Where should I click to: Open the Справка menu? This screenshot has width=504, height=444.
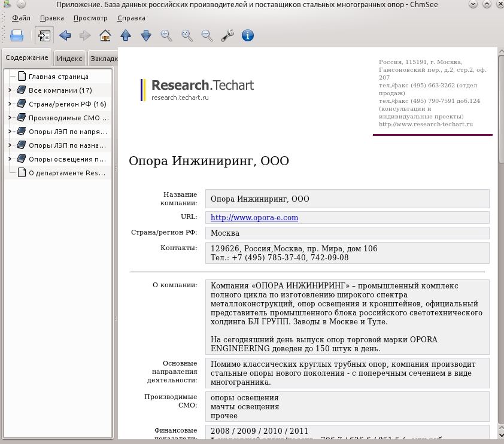131,18
